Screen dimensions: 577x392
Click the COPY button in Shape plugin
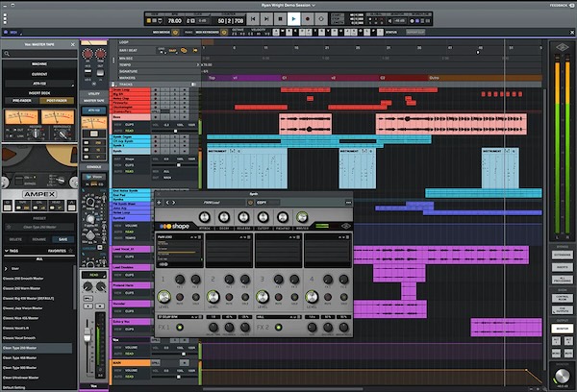tap(262, 203)
